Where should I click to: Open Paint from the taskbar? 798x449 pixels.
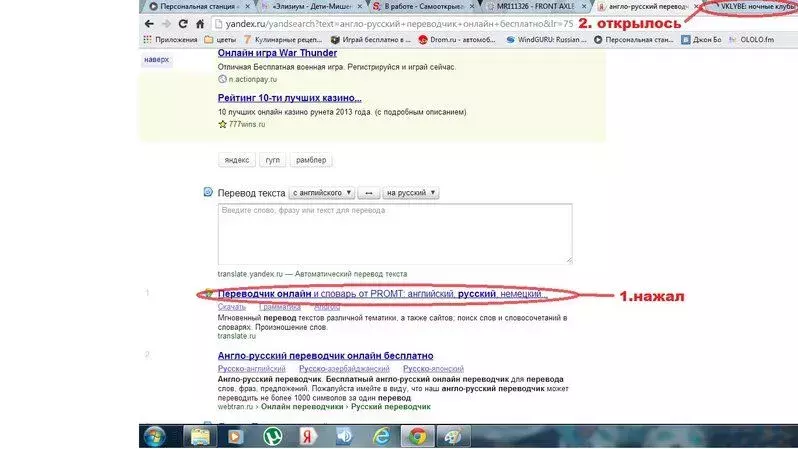pos(453,437)
